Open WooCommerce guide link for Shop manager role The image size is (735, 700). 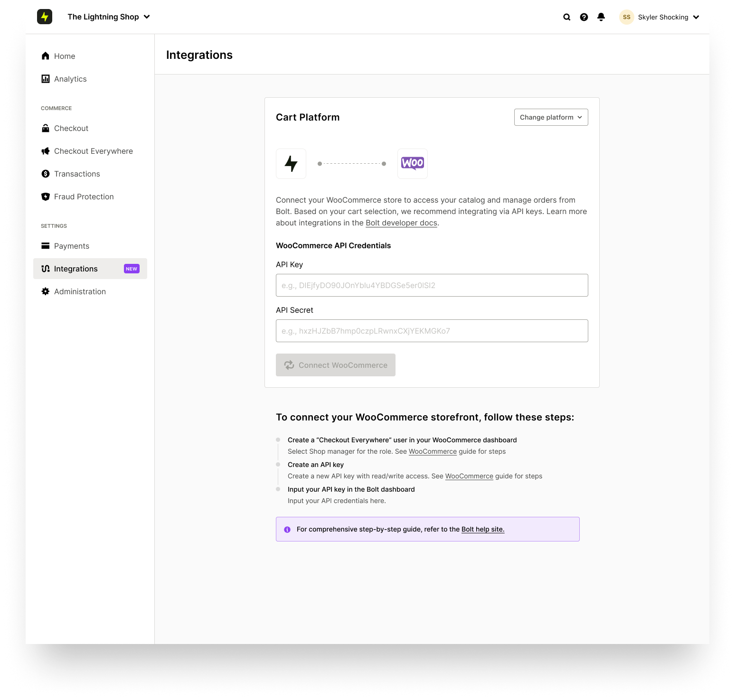(433, 451)
